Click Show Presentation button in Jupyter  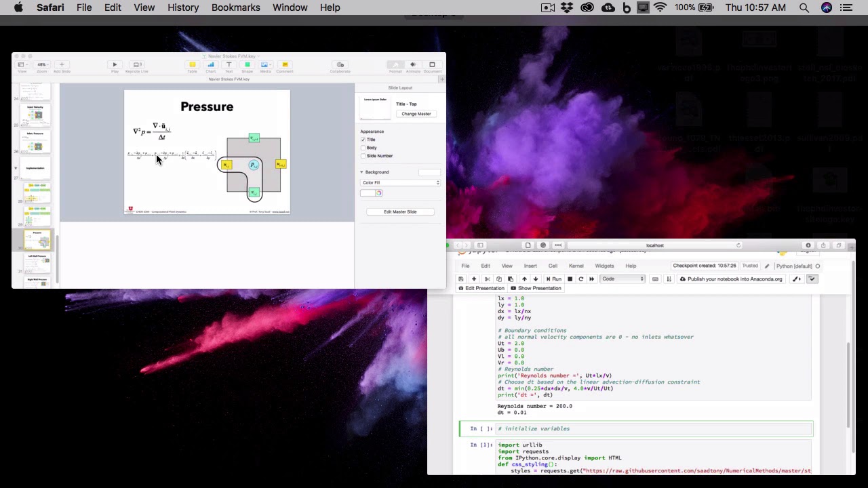(x=536, y=288)
